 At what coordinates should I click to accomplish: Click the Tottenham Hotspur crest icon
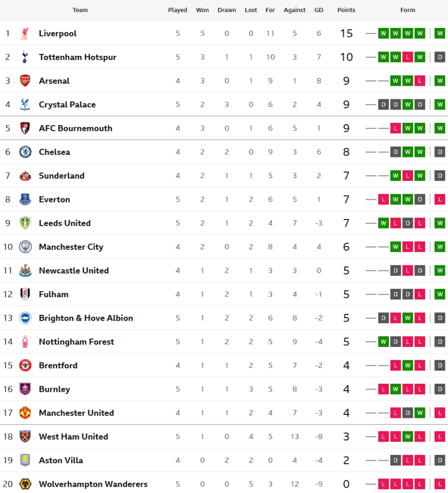click(25, 57)
